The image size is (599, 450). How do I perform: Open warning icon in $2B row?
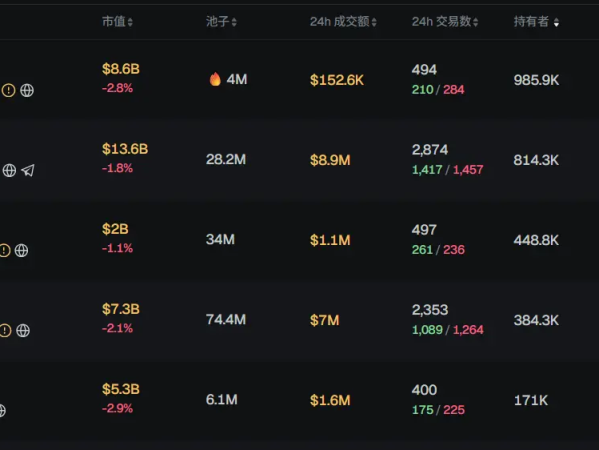4,251
